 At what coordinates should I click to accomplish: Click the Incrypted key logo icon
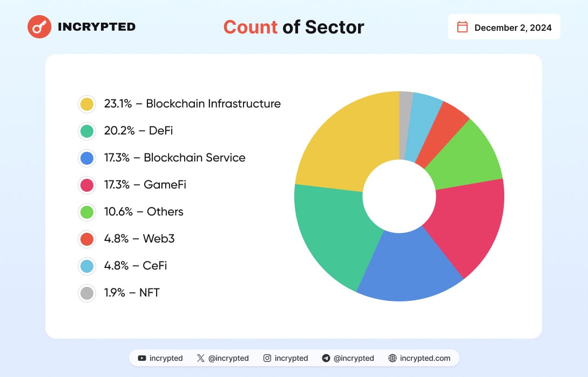coord(39,26)
